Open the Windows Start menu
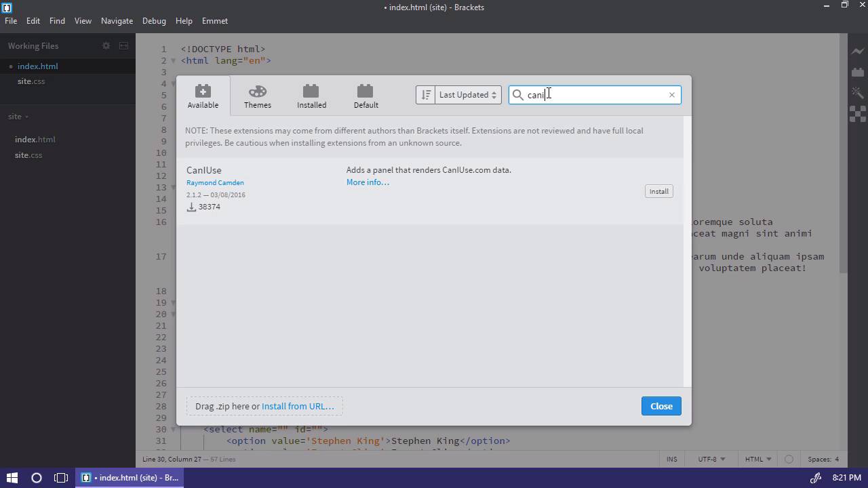 [x=12, y=478]
